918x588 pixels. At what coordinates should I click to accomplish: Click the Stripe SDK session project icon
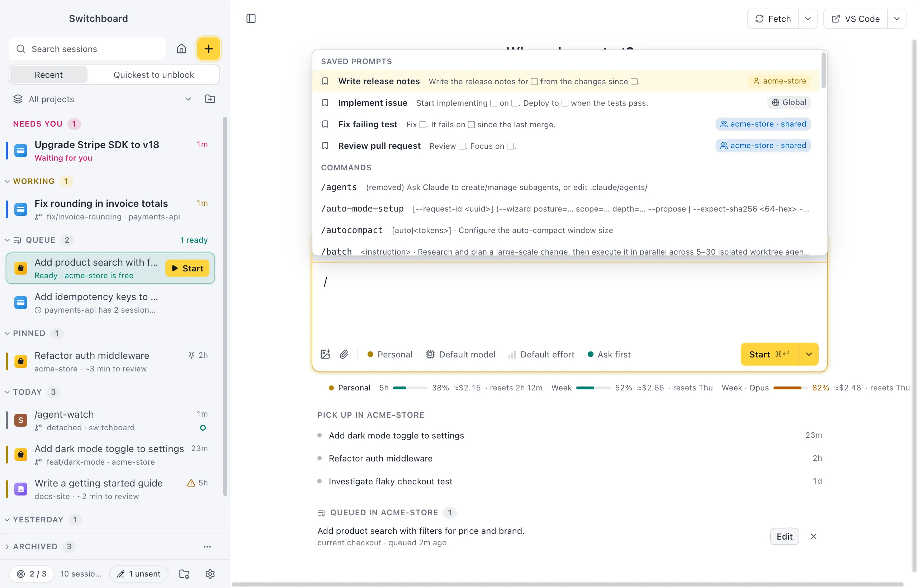(x=21, y=151)
